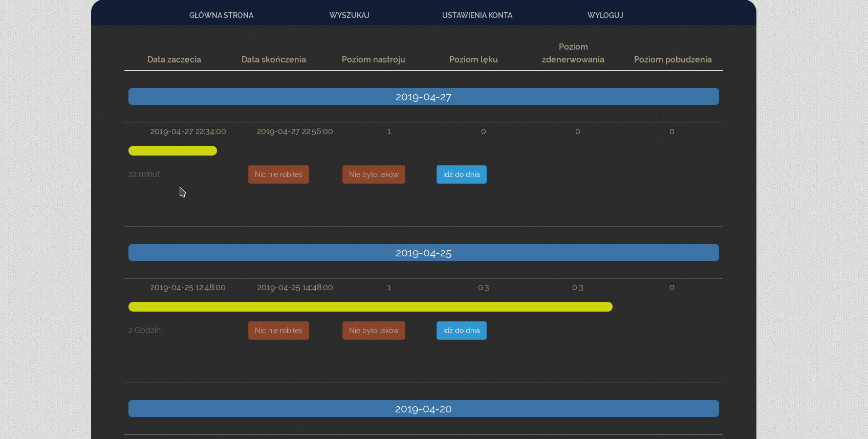Click WYLOGUJ to log out
868x439 pixels.
[605, 15]
